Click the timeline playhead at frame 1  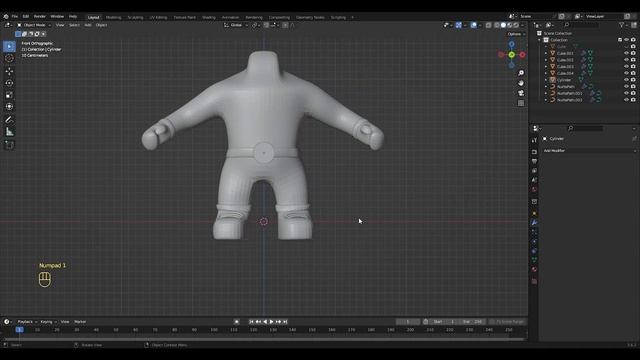19,329
